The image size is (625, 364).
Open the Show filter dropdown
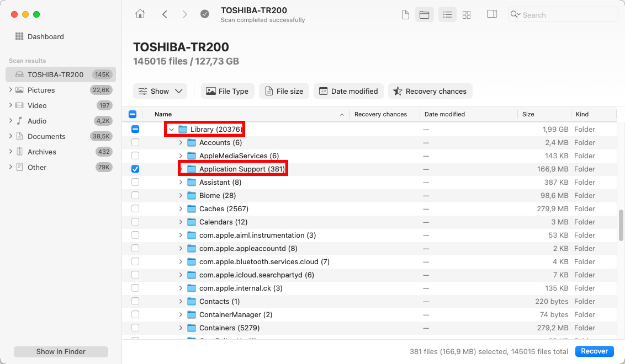point(160,91)
